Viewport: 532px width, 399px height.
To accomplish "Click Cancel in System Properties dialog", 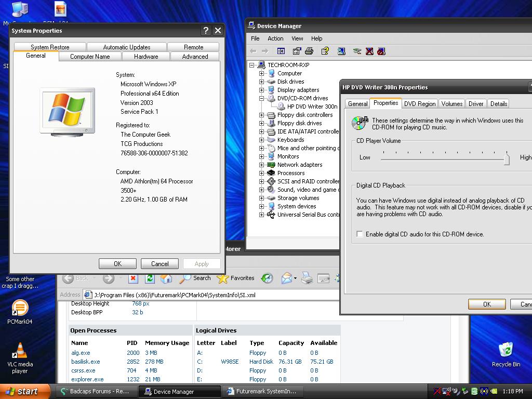I will pyautogui.click(x=159, y=264).
